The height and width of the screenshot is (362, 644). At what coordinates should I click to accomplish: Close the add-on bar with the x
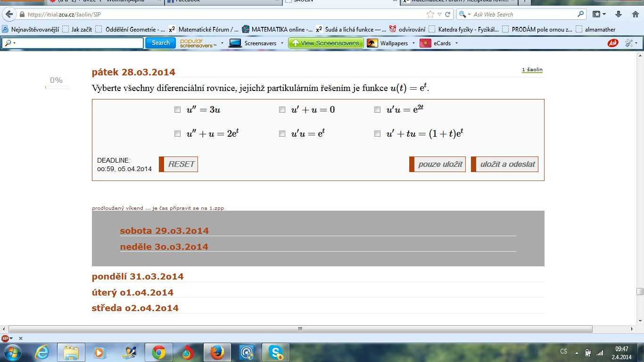click(20, 338)
